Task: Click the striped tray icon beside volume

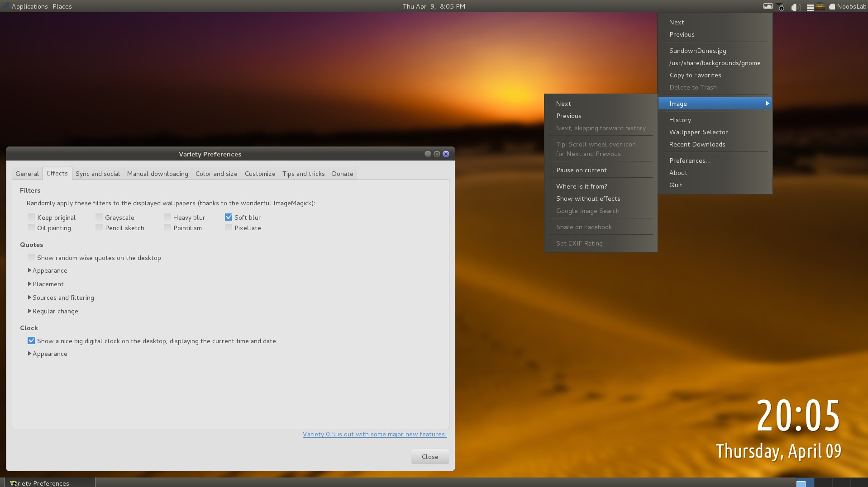Action: click(x=810, y=7)
